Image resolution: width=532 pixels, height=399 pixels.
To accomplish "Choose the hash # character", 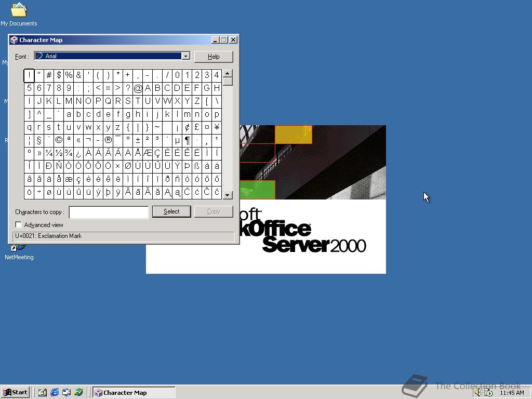I will [x=49, y=75].
